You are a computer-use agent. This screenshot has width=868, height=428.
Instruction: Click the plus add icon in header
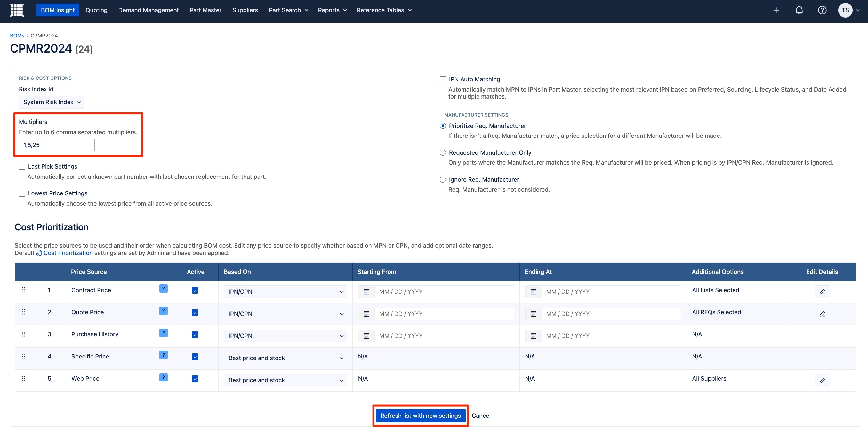(776, 10)
